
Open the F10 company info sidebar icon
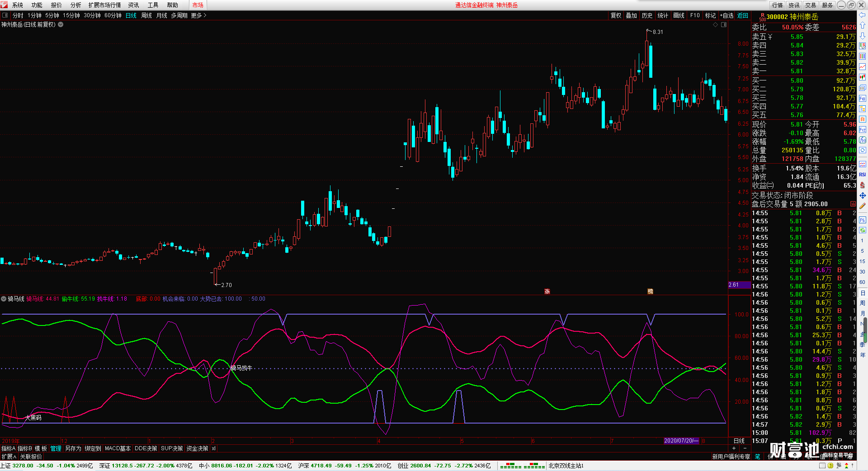click(863, 98)
